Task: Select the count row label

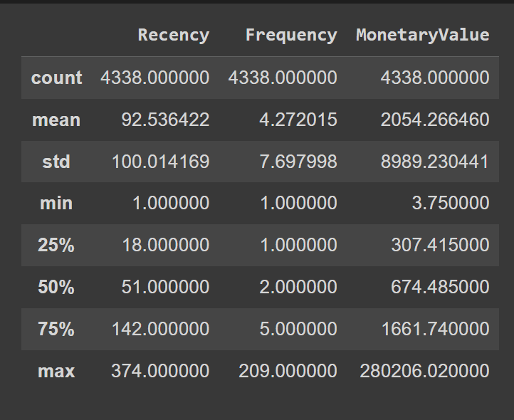Action: click(x=56, y=78)
